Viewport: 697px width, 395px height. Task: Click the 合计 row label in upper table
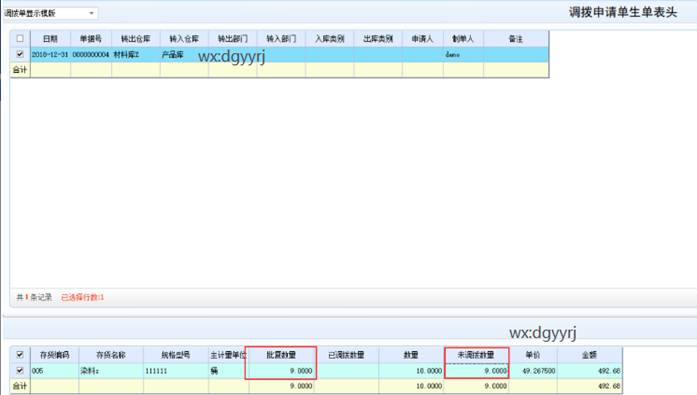(20, 70)
